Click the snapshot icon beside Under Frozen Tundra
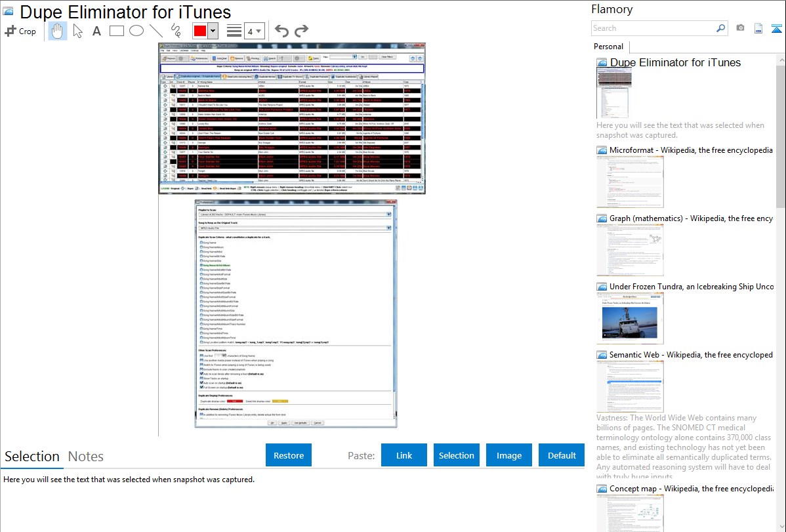Screen dimensions: 786x532 click(602, 287)
